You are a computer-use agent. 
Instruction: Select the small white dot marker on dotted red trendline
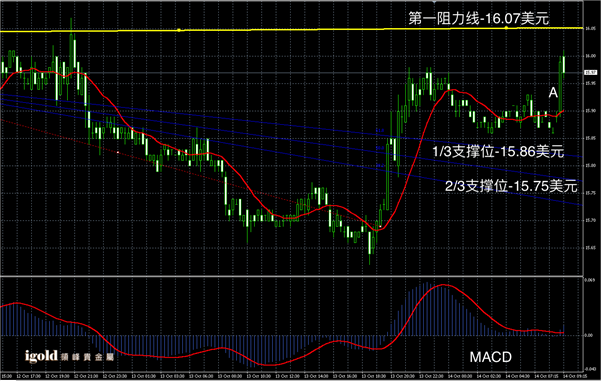(118, 153)
